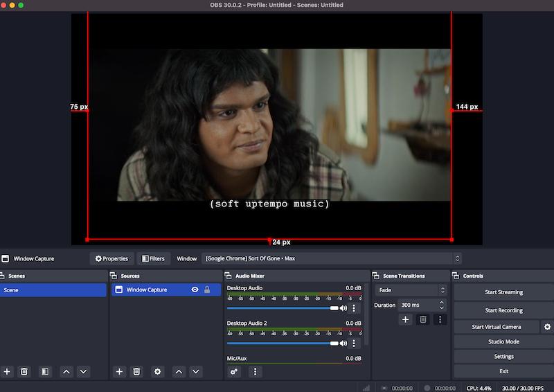Move source down in Sources panel
Viewport: 554px width, 392px height.
[196, 371]
